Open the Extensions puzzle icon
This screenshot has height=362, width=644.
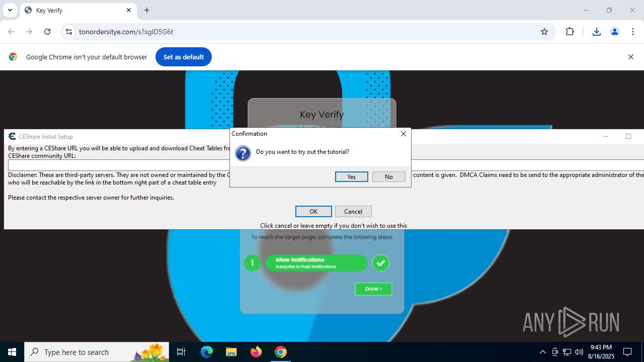point(570,32)
